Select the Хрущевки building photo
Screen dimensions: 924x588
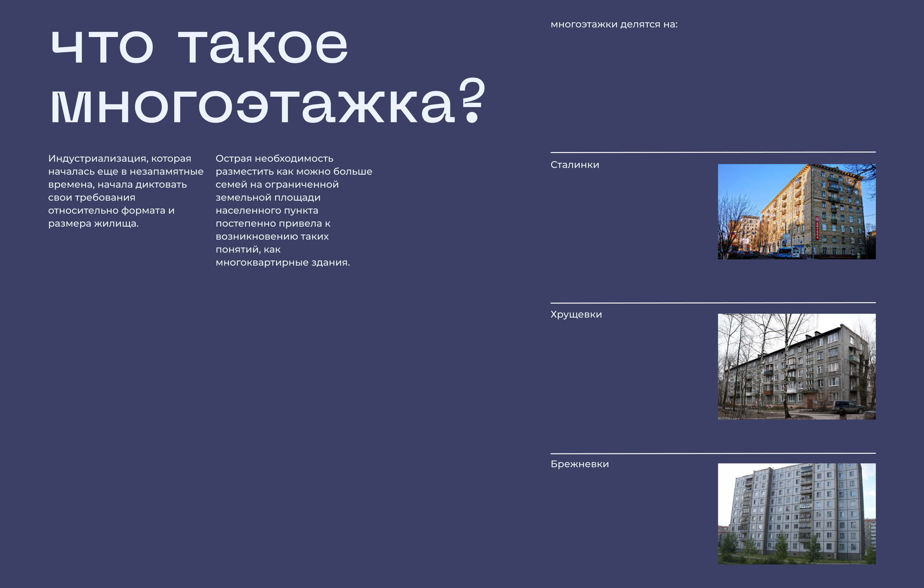coord(797,366)
